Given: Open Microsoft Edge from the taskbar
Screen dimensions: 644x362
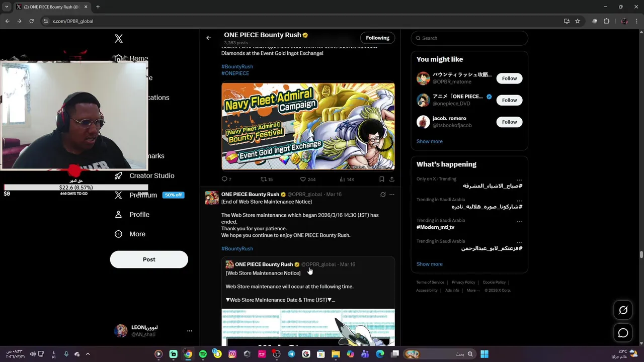Looking at the screenshot, I should [380, 354].
